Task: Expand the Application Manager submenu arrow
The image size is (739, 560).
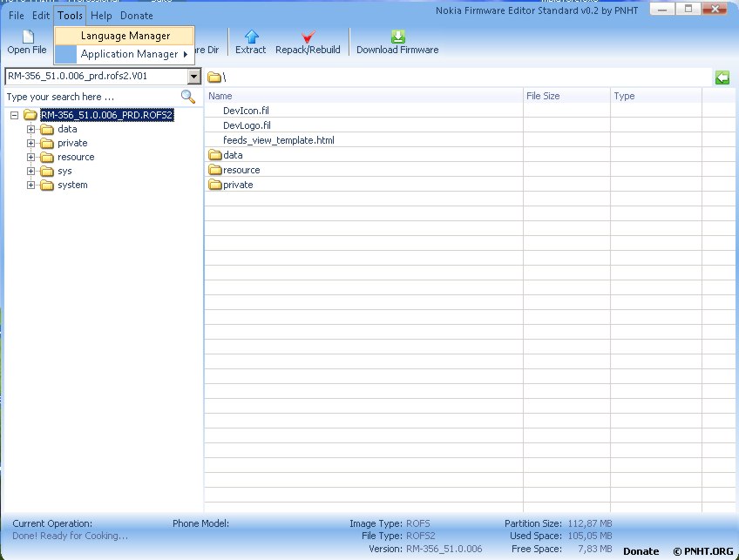Action: pos(186,54)
